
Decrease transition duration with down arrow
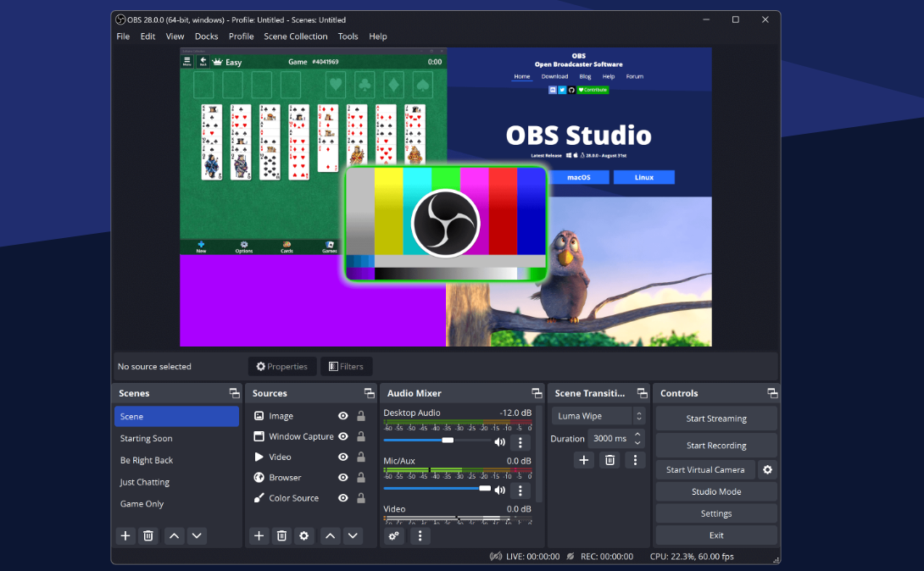(637, 443)
